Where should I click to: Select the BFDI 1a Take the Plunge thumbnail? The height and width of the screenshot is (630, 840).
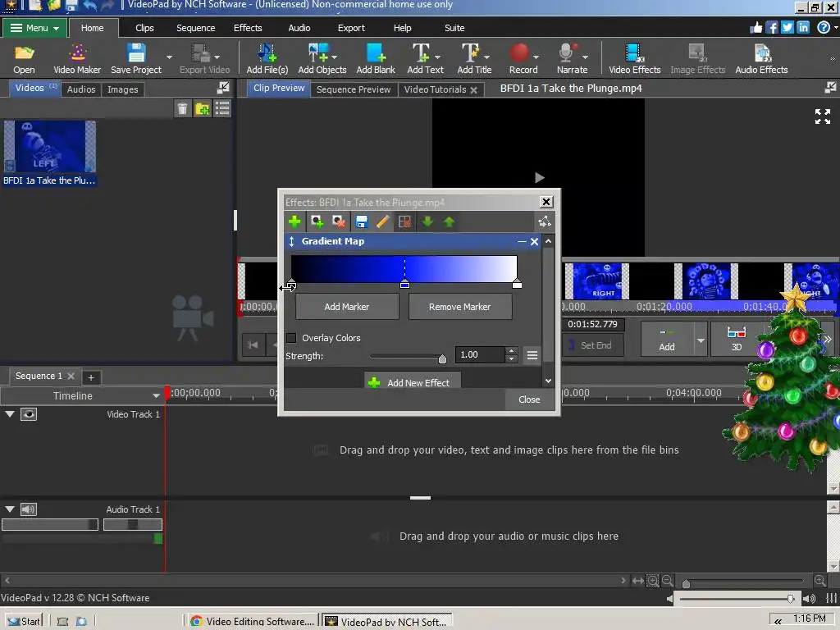point(50,146)
